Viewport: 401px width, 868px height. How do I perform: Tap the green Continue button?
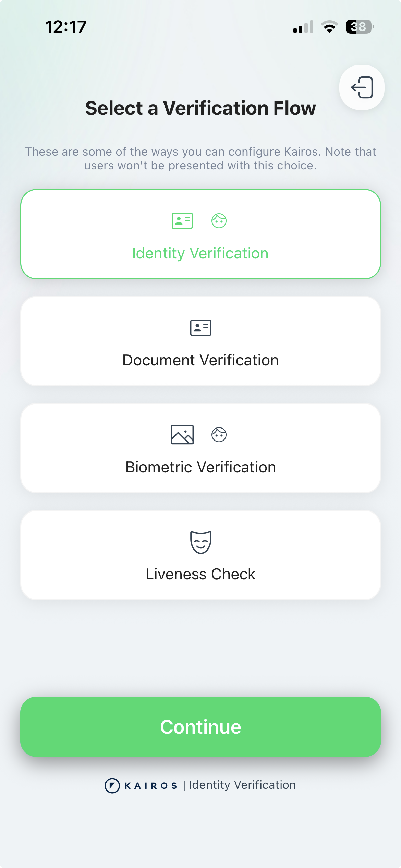pyautogui.click(x=200, y=727)
